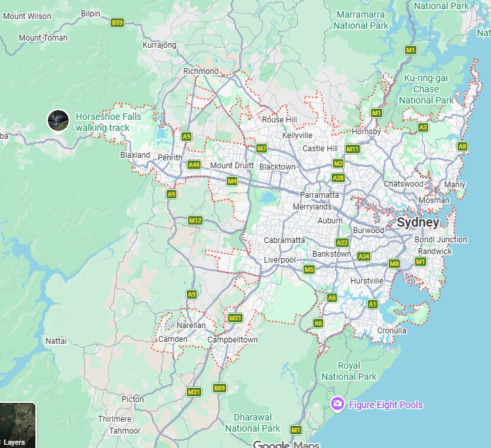The width and height of the screenshot is (491, 448).
Task: Click the A3 route shield
Action: (x=423, y=127)
